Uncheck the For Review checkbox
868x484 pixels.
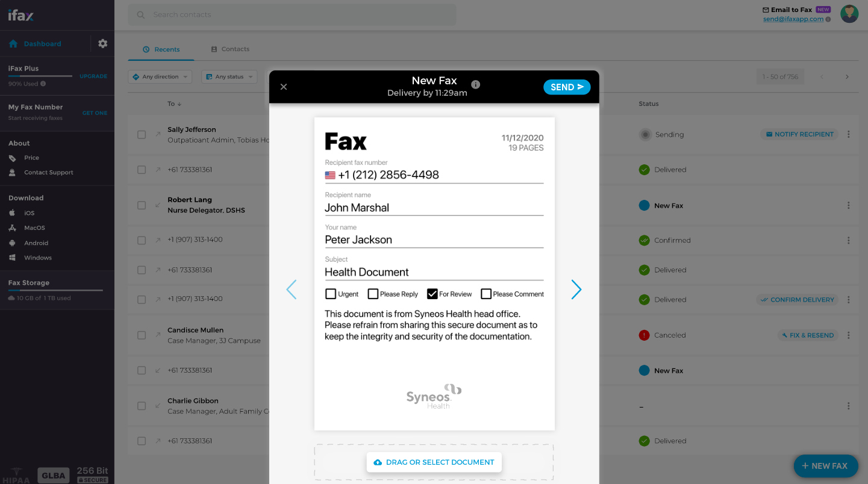(x=432, y=294)
